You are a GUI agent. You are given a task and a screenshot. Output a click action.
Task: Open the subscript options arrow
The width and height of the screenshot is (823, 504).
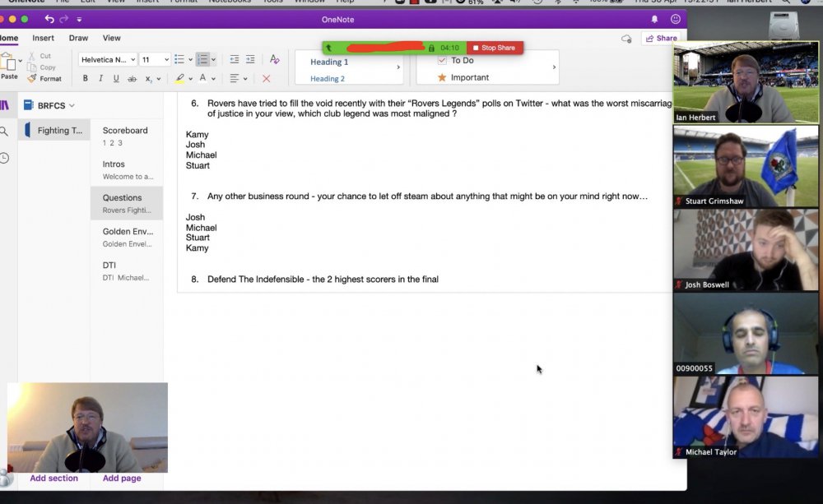pyautogui.click(x=159, y=79)
